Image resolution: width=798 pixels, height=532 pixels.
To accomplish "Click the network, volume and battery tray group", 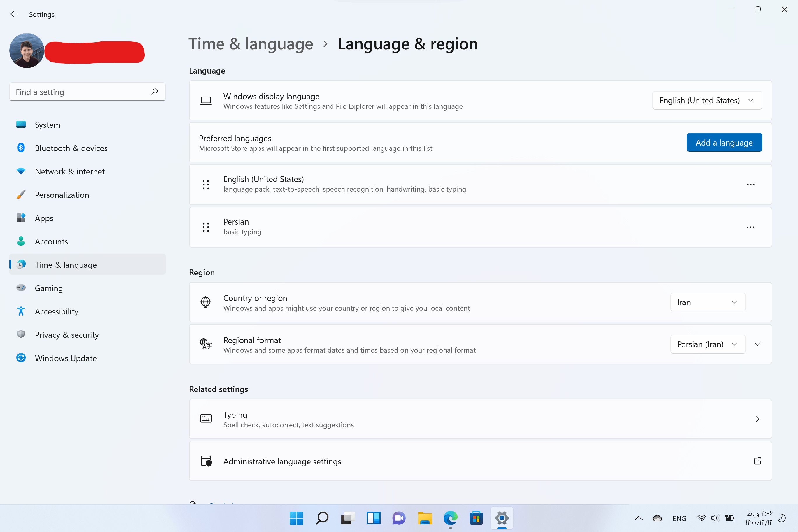I will (715, 518).
